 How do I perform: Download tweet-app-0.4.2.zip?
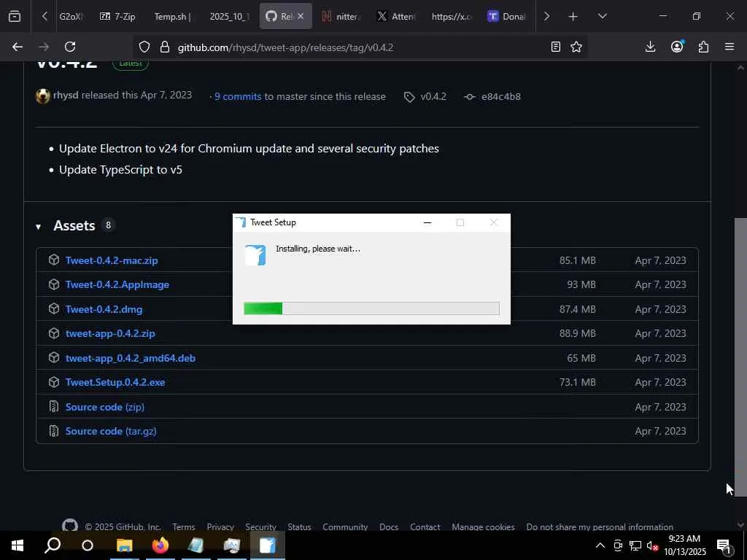point(110,333)
